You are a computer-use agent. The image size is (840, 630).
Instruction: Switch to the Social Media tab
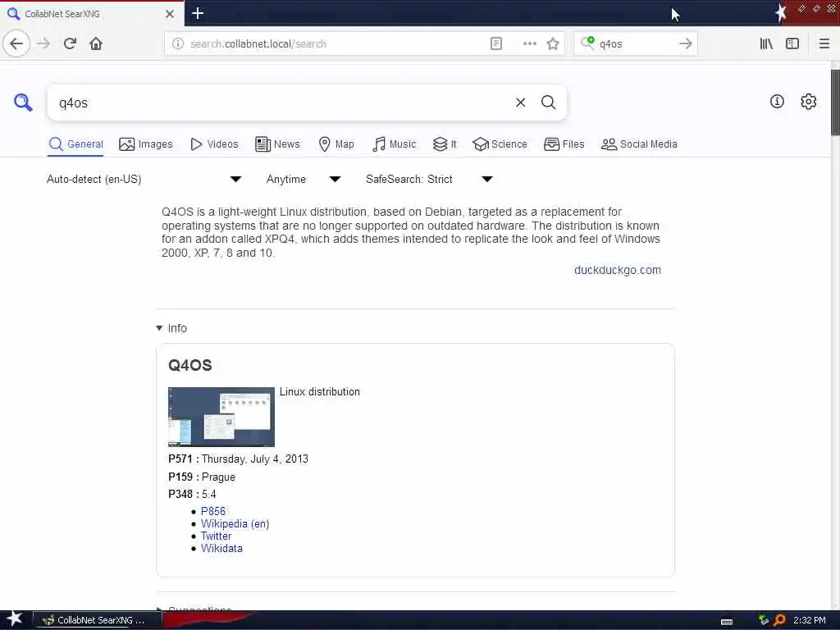[x=639, y=144]
